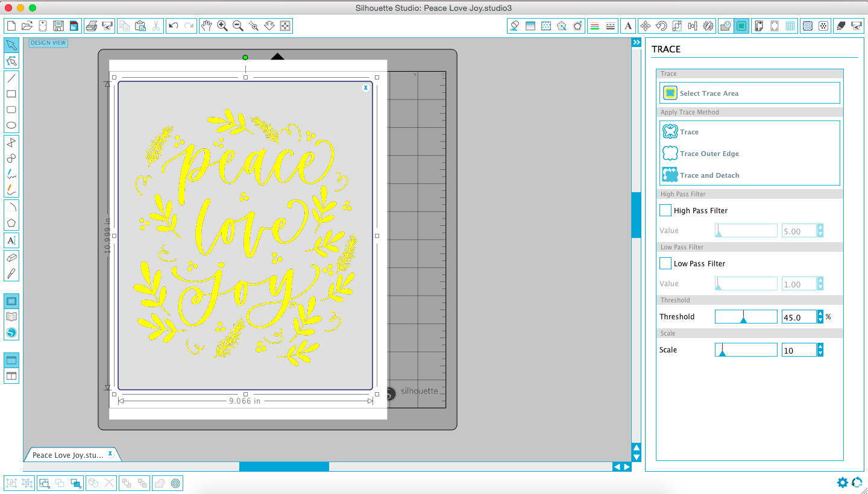
Task: Click the horizontal scrollbar thumb
Action: point(284,466)
